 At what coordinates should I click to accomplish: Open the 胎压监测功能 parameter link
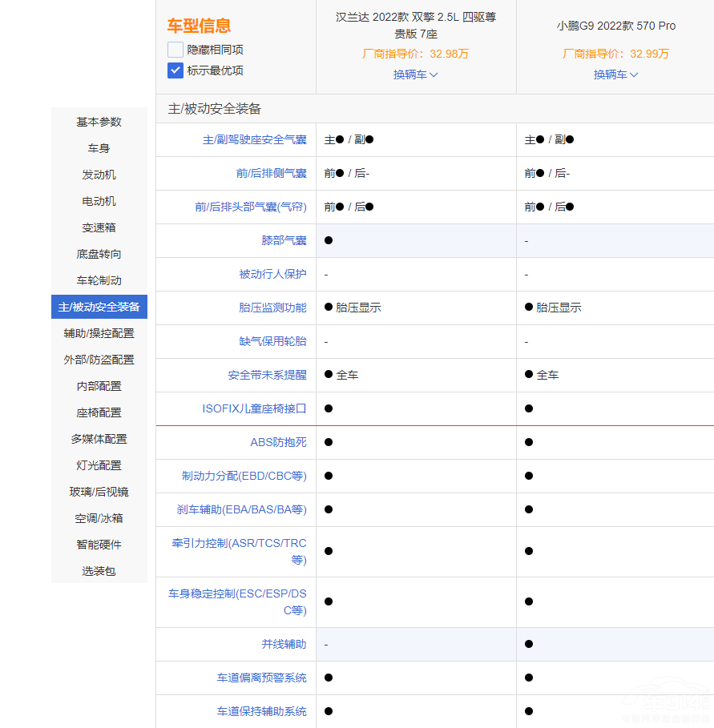pyautogui.click(x=272, y=308)
